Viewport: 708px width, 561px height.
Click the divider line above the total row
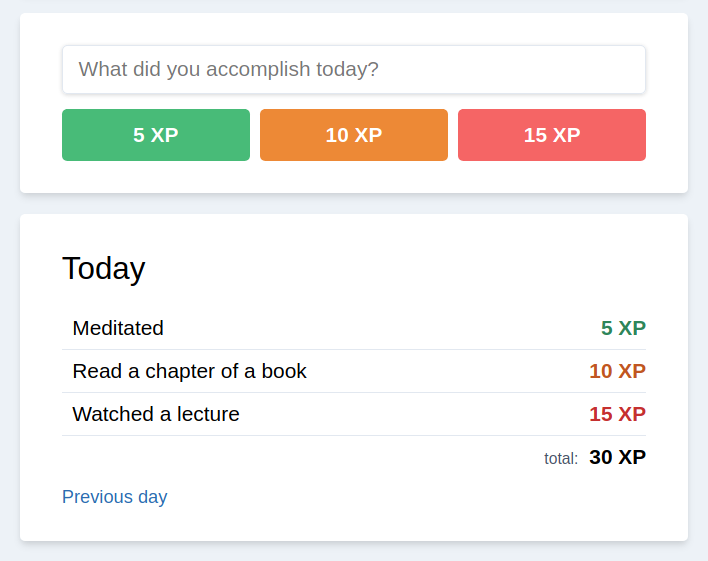pyautogui.click(x=353, y=436)
